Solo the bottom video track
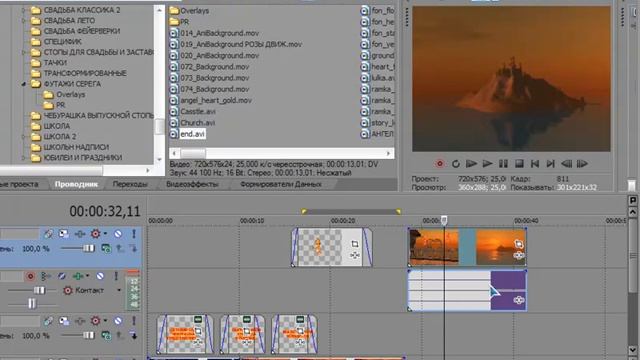 coord(133,321)
